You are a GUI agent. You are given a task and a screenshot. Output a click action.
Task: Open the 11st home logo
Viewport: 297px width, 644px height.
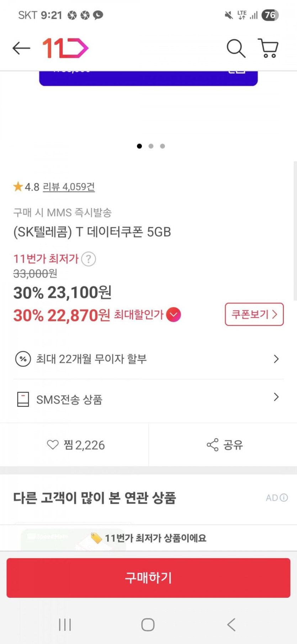65,48
